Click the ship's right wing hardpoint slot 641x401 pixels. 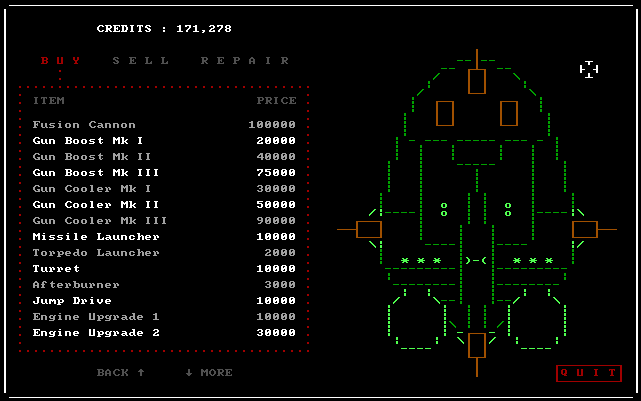click(x=585, y=230)
